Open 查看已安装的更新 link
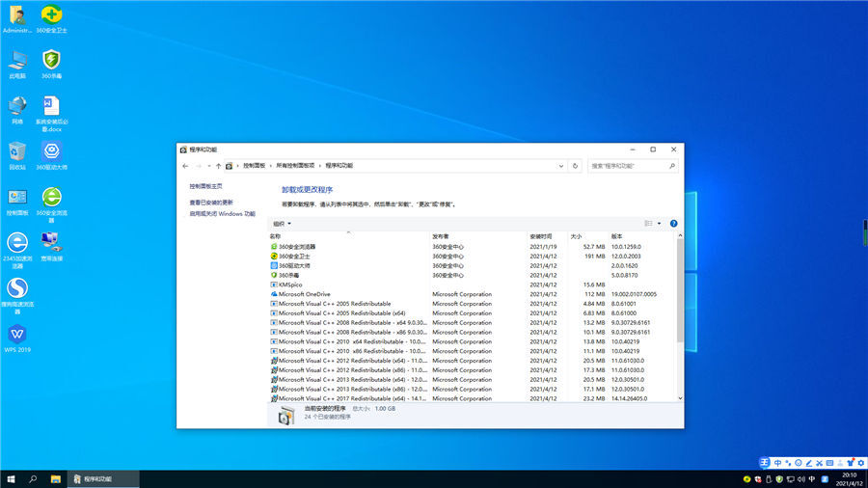Viewport: 868px width, 488px height. 211,203
